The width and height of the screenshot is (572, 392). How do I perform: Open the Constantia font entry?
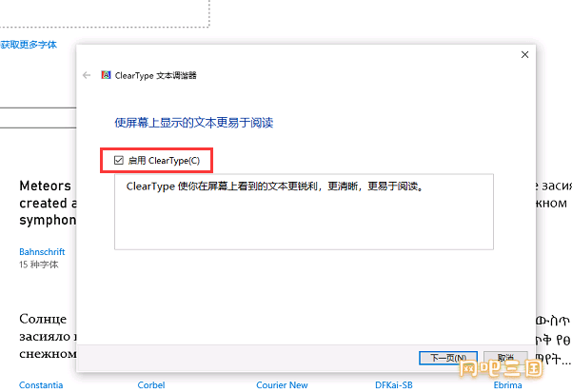click(41, 385)
